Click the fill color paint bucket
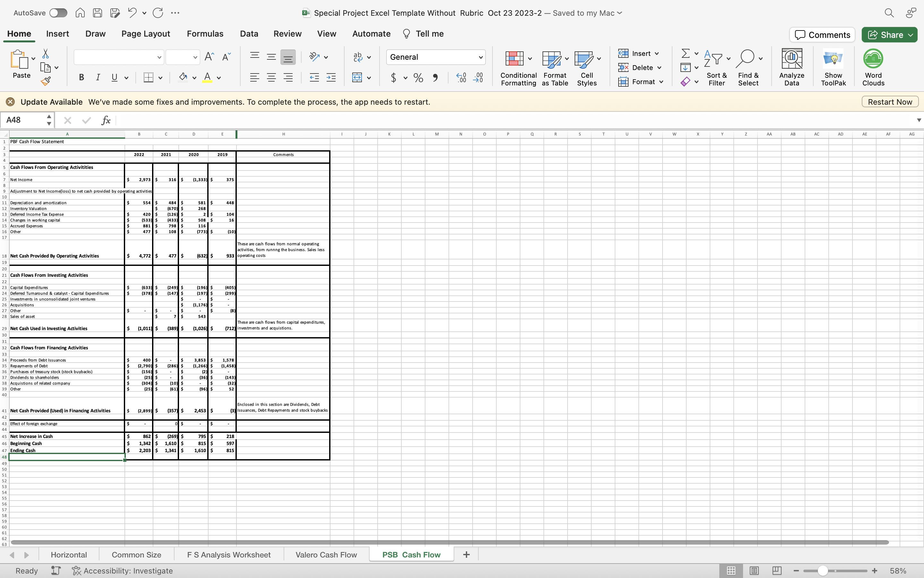Screen dimensions: 924x578 pyautogui.click(x=183, y=78)
